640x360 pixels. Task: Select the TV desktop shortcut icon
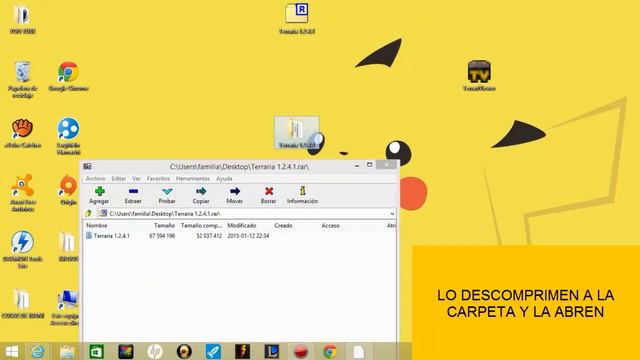[x=479, y=76]
